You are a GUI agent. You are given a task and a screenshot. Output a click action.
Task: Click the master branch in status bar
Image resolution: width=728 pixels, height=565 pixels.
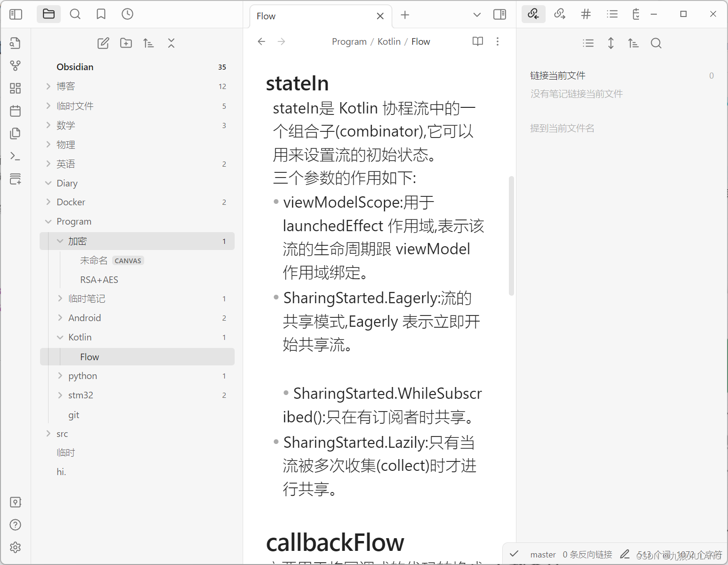click(543, 555)
